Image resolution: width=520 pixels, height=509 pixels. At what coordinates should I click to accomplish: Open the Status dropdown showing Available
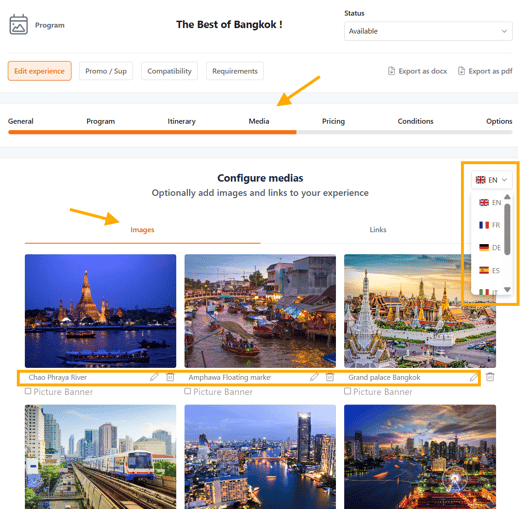click(x=428, y=31)
